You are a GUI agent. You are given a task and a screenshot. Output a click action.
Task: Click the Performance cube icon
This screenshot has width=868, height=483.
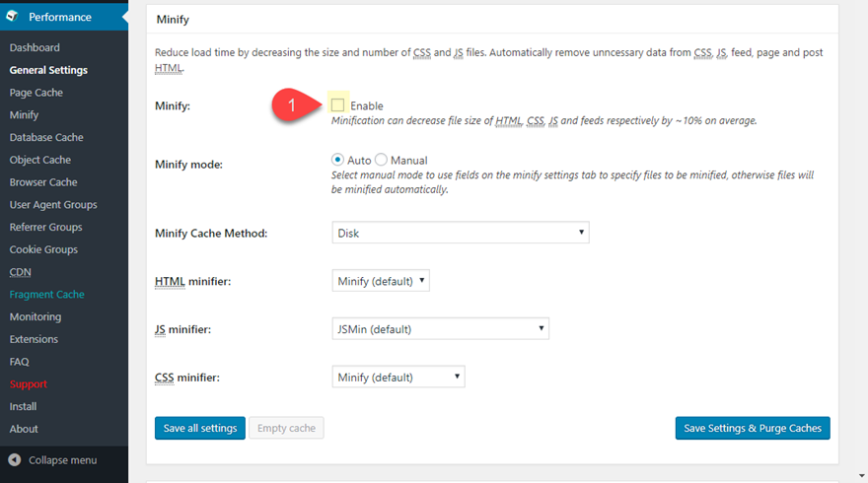[15, 17]
